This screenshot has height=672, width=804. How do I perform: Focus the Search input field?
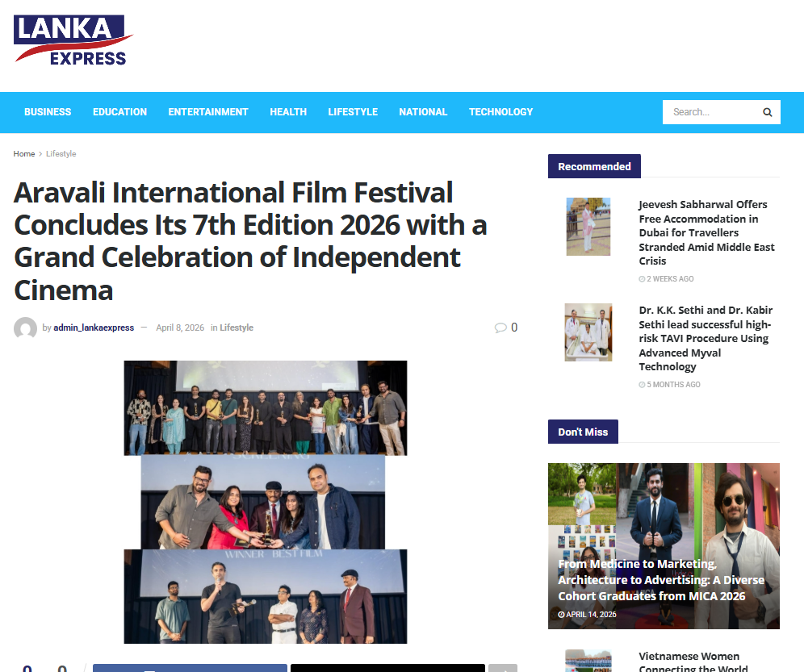[710, 112]
